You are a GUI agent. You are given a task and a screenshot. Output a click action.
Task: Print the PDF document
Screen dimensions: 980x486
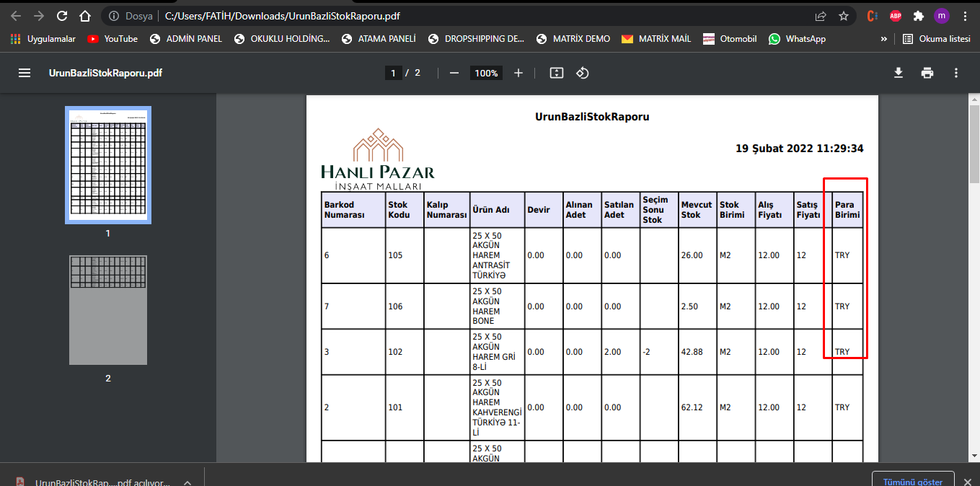[927, 73]
